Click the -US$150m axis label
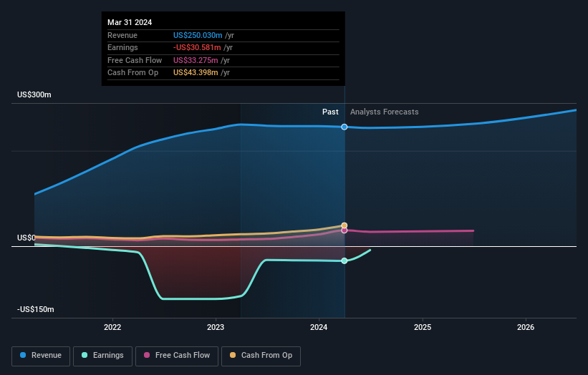The image size is (588, 375). pyautogui.click(x=36, y=309)
